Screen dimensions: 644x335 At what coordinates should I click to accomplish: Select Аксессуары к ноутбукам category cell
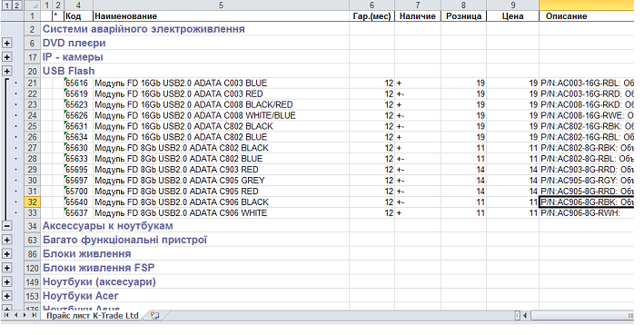(107, 226)
